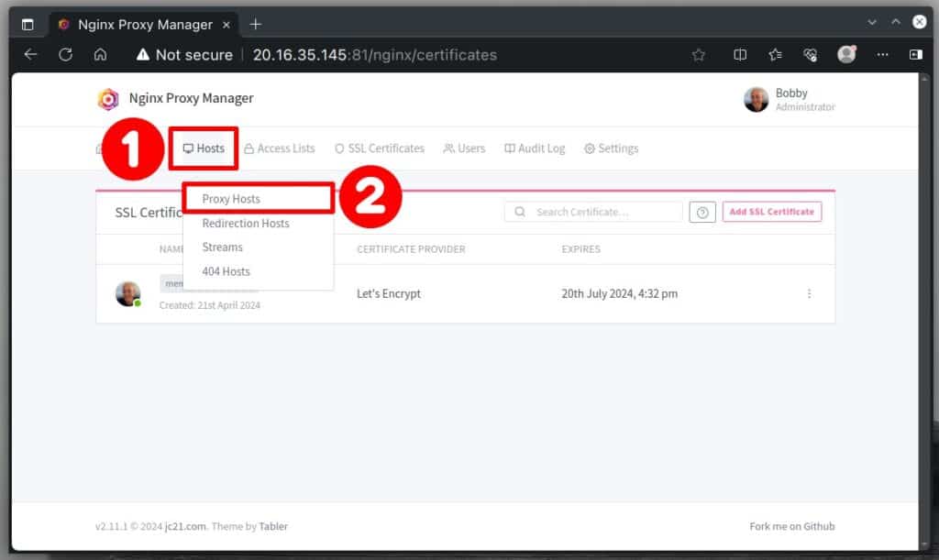Open the Users page
This screenshot has height=560, width=939.
pyautogui.click(x=464, y=148)
